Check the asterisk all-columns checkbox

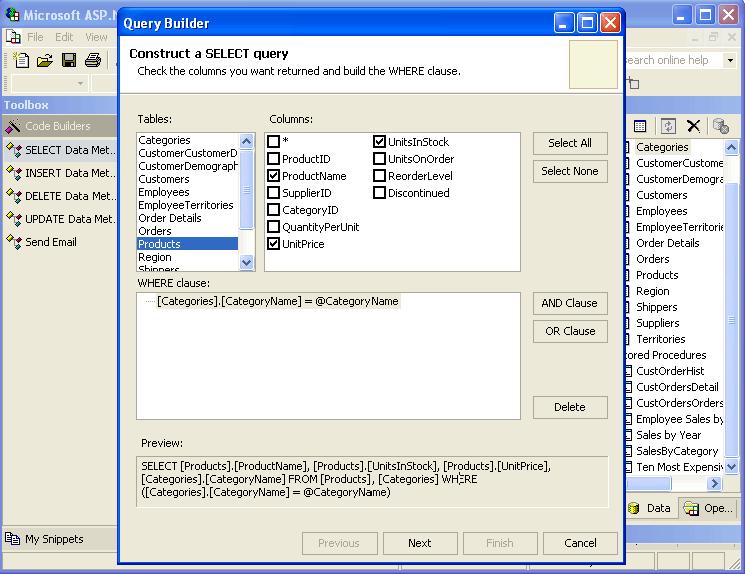(273, 141)
